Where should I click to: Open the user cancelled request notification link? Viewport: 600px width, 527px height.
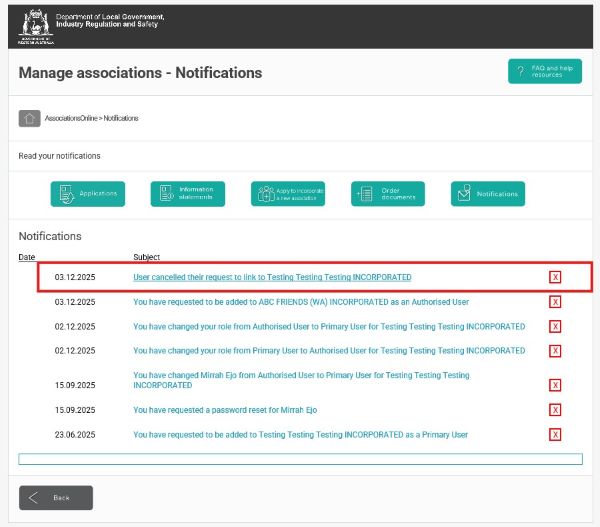click(x=272, y=277)
